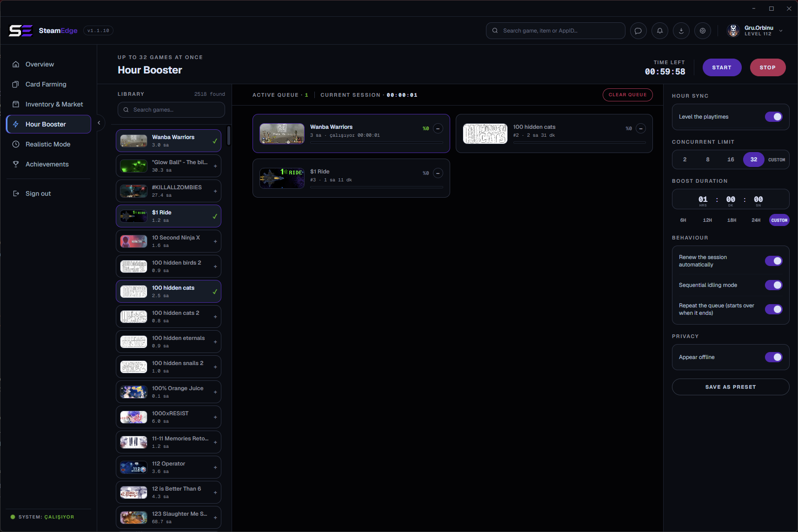Set concurrent limit to 2
This screenshot has width=798, height=532.
[x=685, y=160]
